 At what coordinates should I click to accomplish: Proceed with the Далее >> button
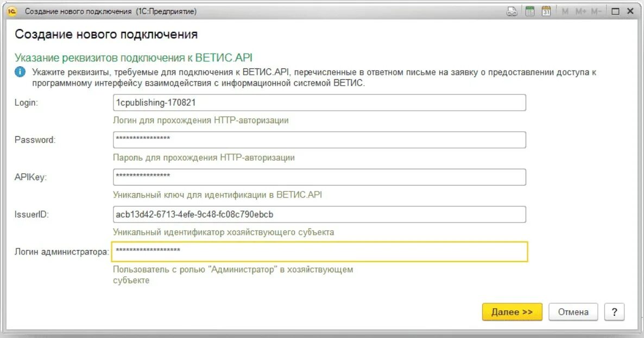[x=512, y=312]
